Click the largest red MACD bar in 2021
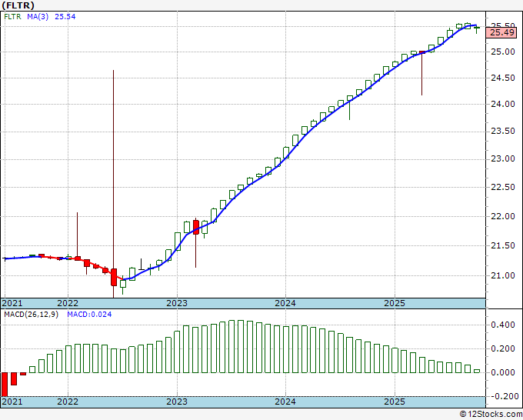The height and width of the screenshot is (420, 523). coord(5,384)
